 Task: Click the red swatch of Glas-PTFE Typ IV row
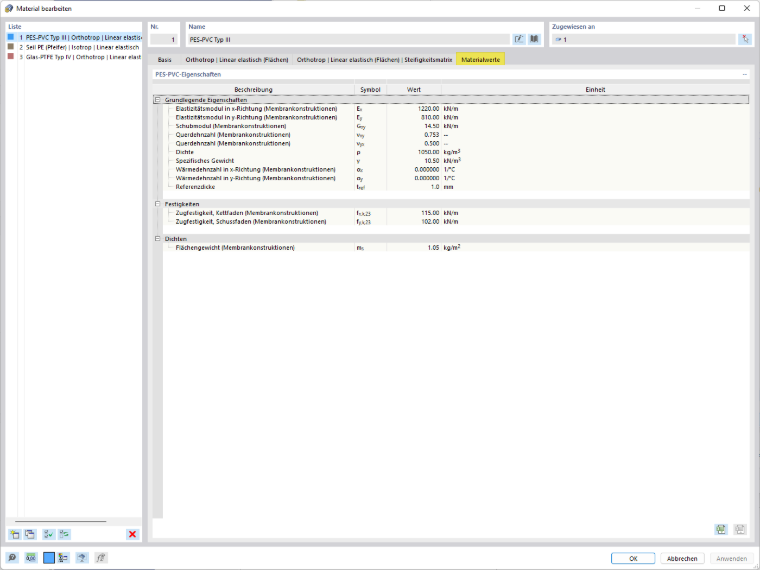(x=11, y=56)
